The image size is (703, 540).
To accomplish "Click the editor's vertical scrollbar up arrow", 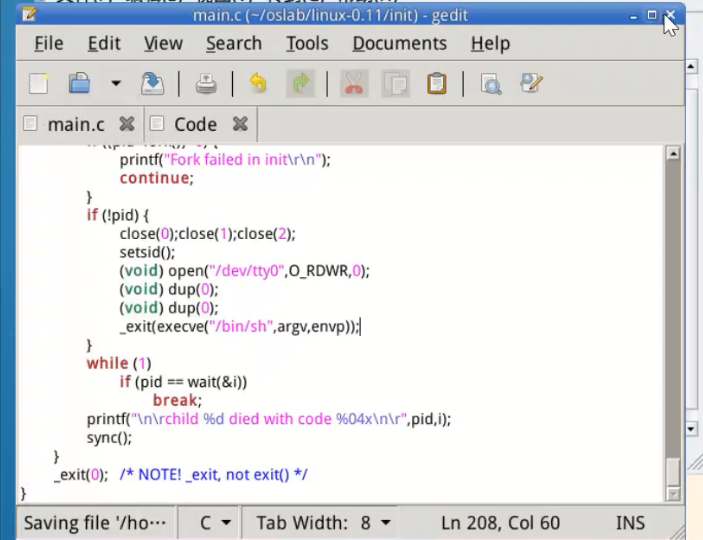I will (x=673, y=154).
